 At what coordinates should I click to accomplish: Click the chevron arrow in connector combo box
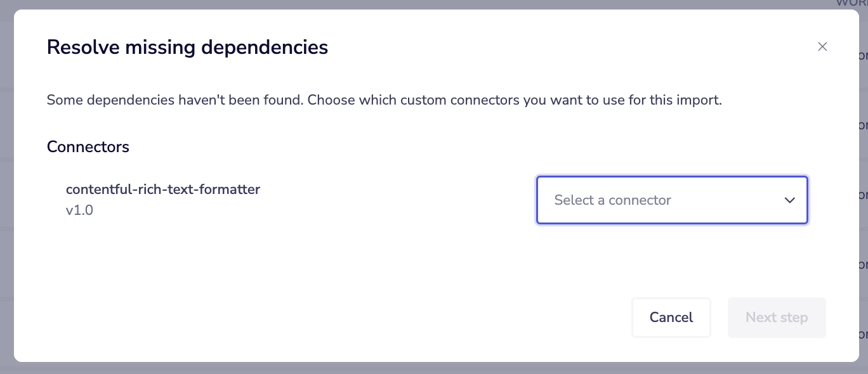tap(789, 200)
